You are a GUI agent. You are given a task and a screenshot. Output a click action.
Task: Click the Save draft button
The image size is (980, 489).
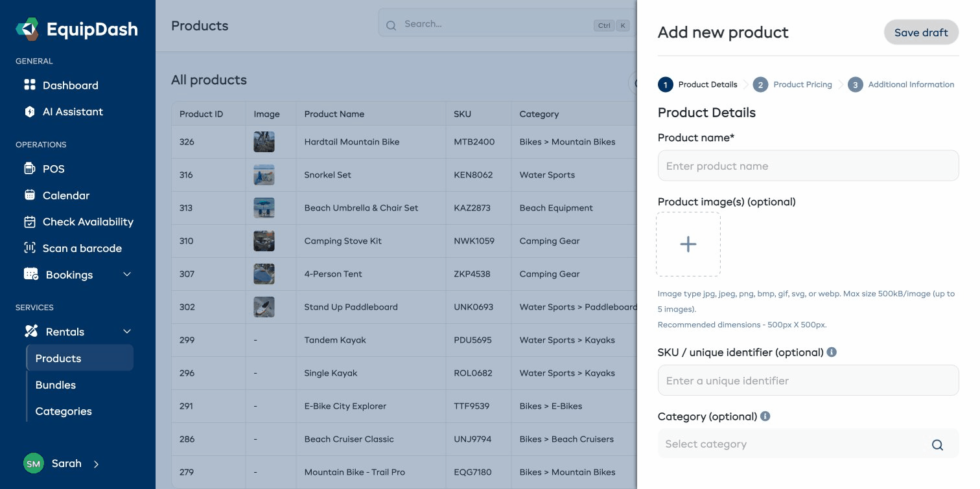click(921, 32)
